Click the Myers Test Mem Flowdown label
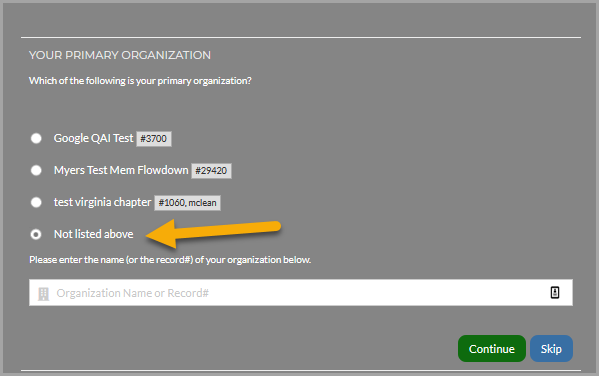This screenshot has width=599, height=376. (x=121, y=170)
